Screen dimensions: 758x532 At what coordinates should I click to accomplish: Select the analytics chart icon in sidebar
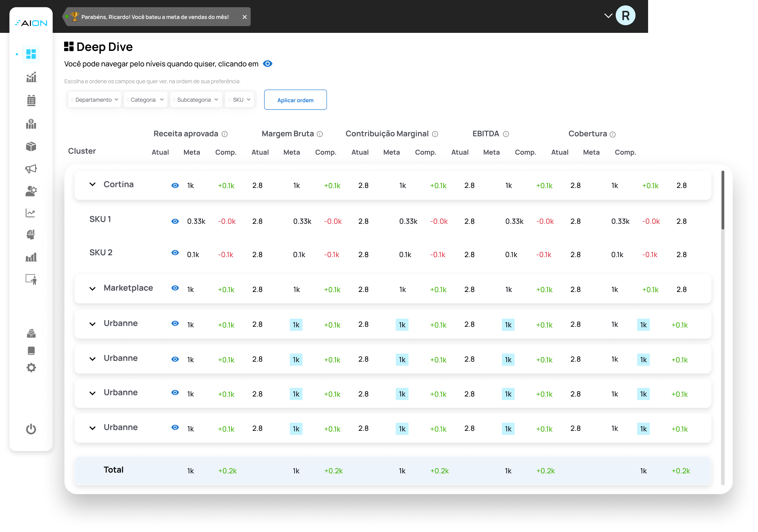(31, 77)
